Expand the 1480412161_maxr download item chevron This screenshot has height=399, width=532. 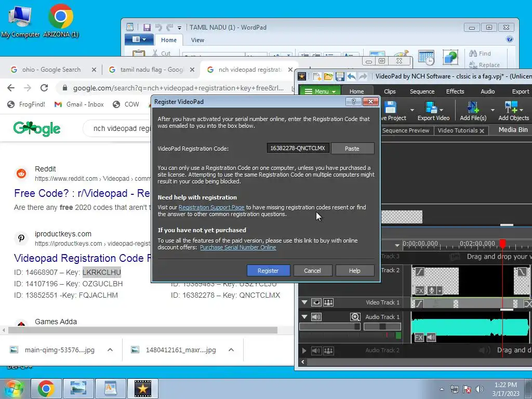coord(231,350)
